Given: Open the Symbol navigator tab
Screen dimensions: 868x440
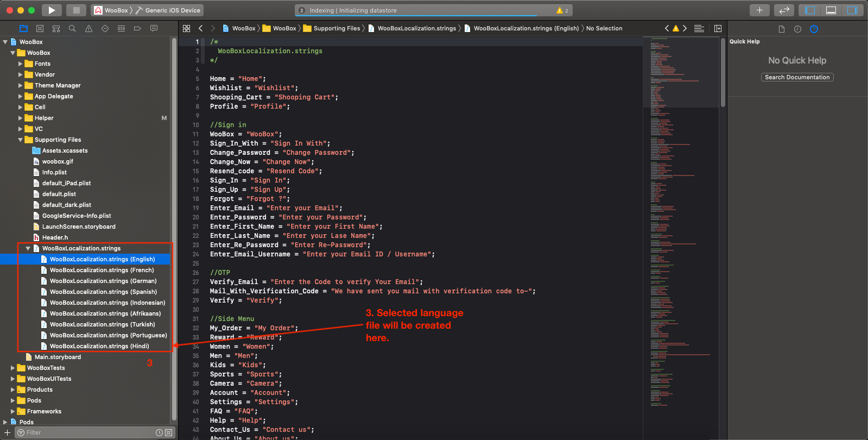Looking at the screenshot, I should (56, 28).
